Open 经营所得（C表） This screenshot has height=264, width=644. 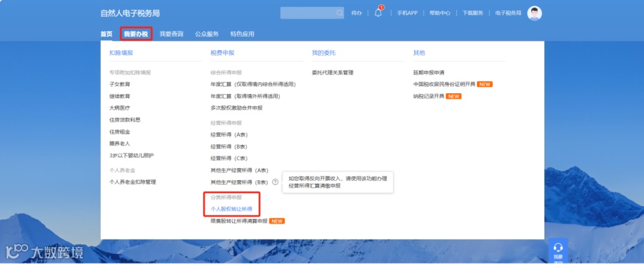click(x=229, y=158)
